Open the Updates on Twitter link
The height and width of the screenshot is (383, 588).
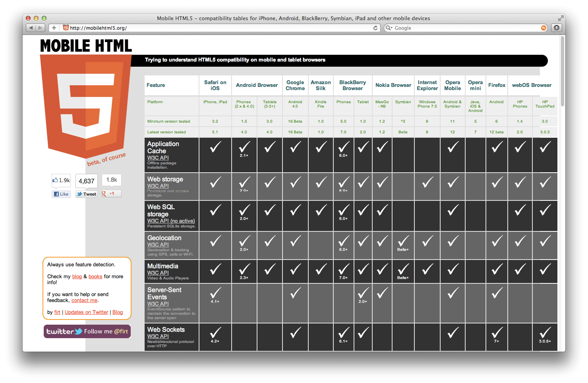[86, 312]
